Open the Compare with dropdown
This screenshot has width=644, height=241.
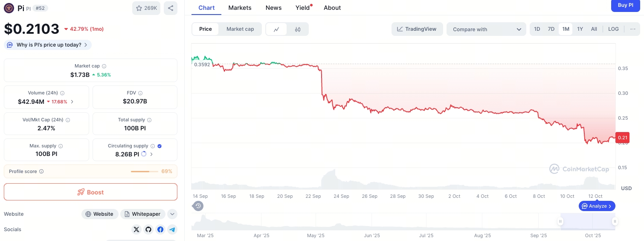486,29
